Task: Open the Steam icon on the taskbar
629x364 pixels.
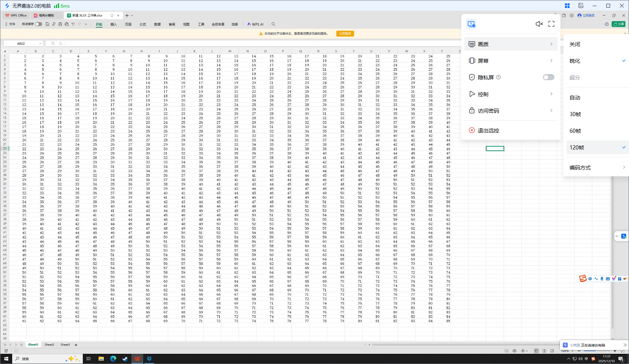Action: 125,359
